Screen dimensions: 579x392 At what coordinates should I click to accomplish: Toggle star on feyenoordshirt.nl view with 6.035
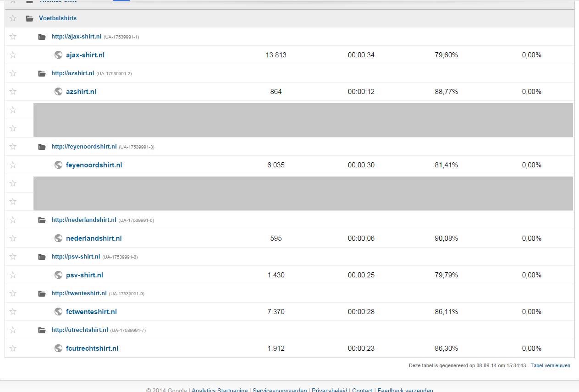13,165
